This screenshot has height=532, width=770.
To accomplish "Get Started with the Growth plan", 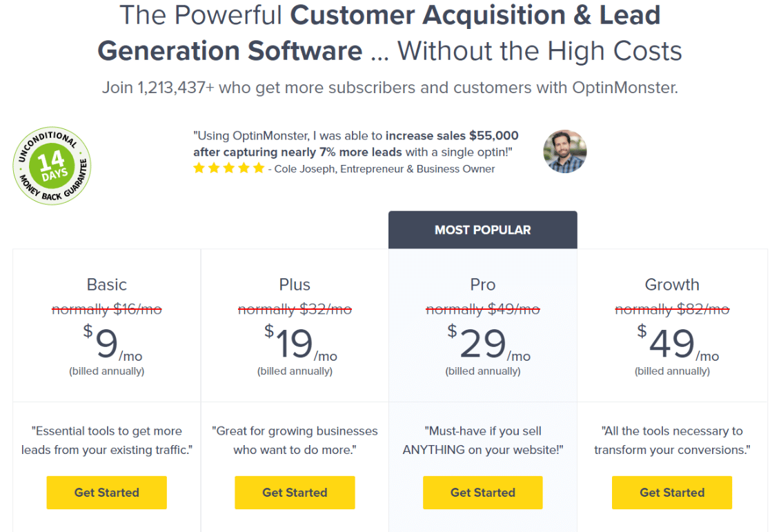I will click(x=672, y=492).
